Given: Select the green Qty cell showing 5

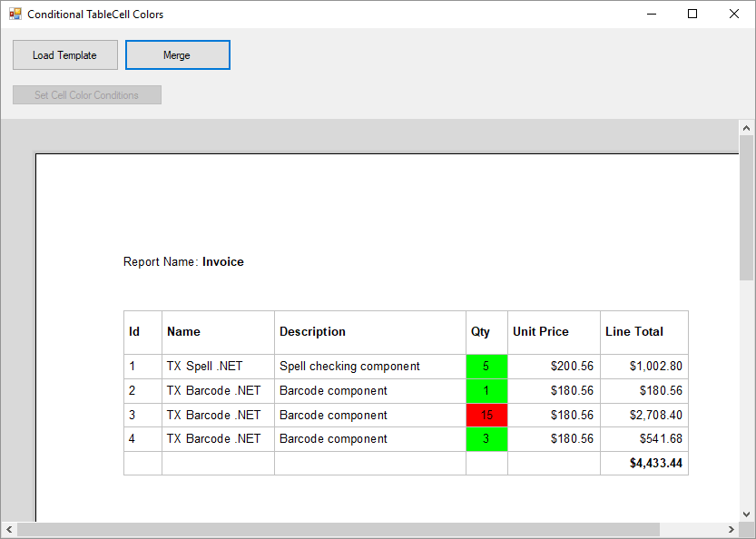Looking at the screenshot, I should point(486,367).
